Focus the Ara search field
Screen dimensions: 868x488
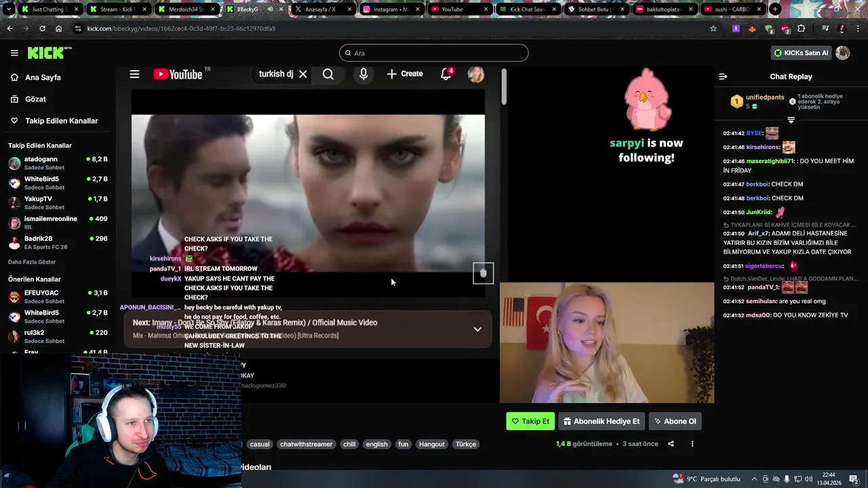point(434,53)
